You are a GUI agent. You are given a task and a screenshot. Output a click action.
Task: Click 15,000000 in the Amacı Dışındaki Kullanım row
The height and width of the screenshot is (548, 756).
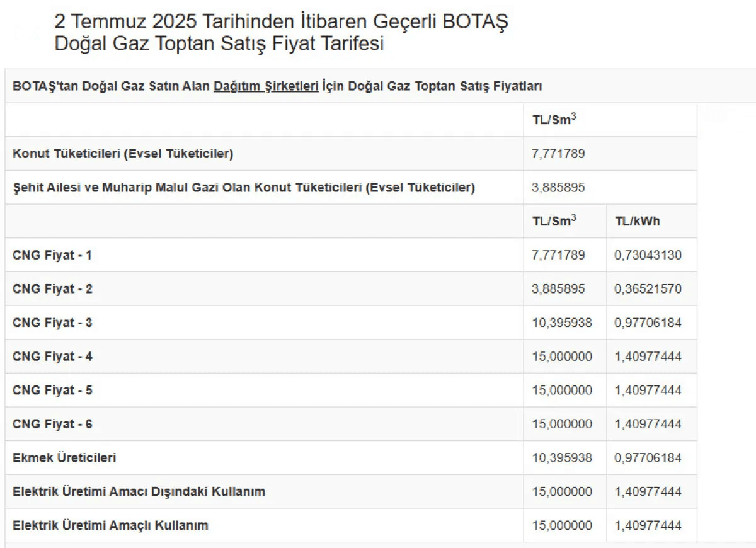point(562,491)
